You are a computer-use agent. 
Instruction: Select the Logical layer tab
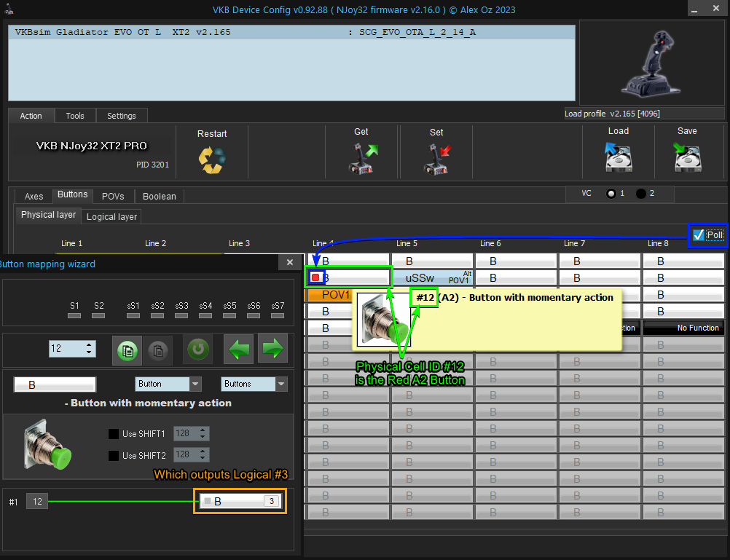(x=111, y=217)
